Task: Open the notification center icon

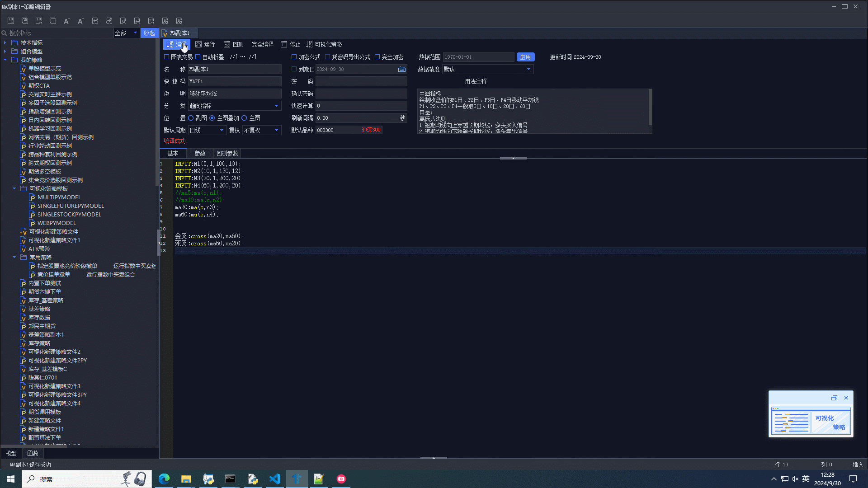Action: [x=853, y=479]
